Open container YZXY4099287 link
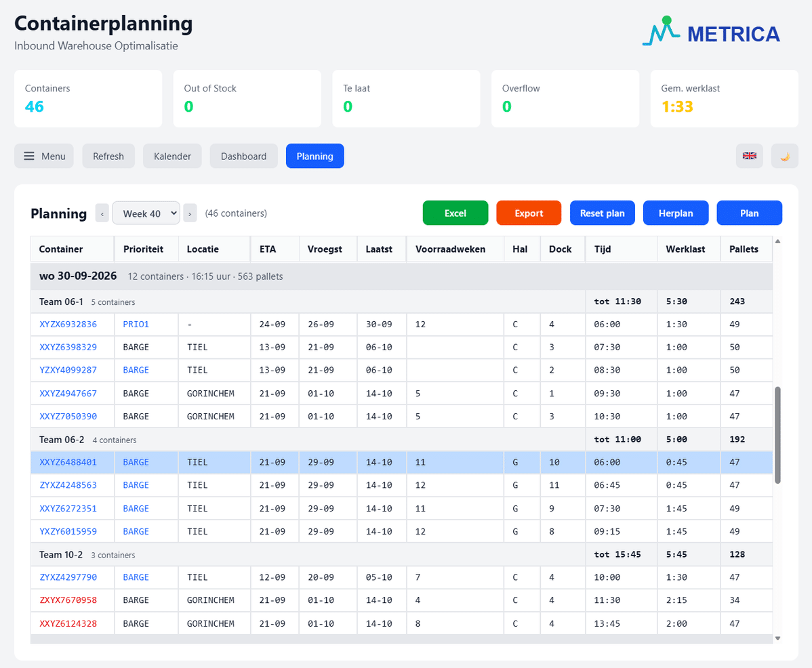Viewport: 812px width, 668px height. point(68,370)
